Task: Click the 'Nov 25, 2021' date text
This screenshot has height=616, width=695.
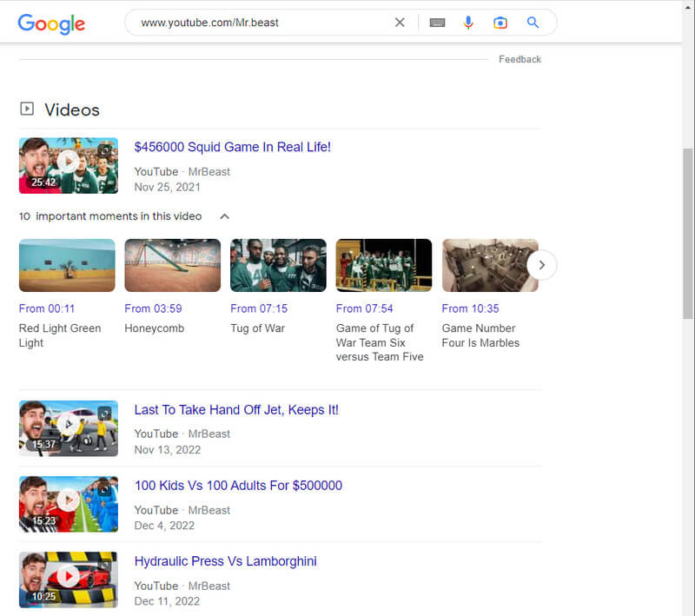Action: coord(167,187)
